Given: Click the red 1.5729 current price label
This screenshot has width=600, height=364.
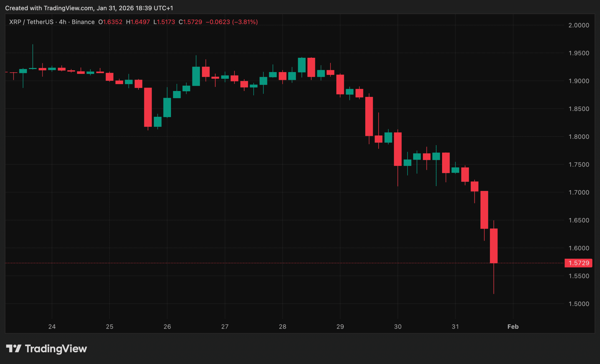Looking at the screenshot, I should tap(578, 263).
